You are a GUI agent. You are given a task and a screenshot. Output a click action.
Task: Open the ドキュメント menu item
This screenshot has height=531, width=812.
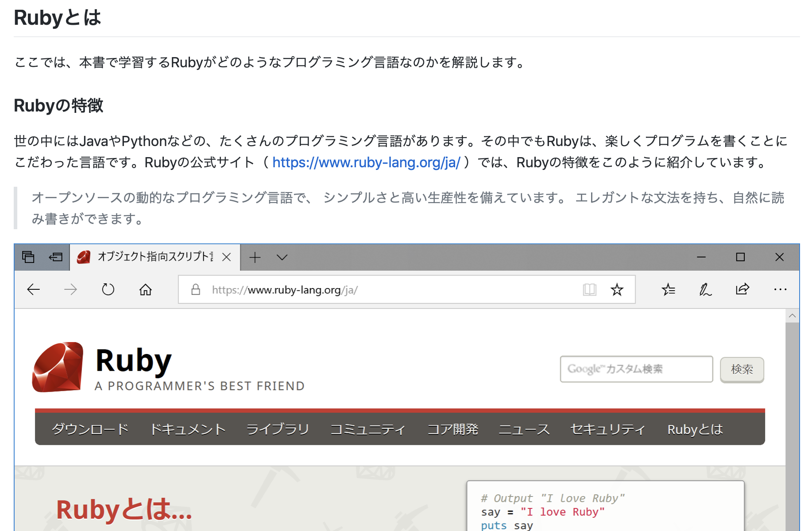click(x=188, y=429)
